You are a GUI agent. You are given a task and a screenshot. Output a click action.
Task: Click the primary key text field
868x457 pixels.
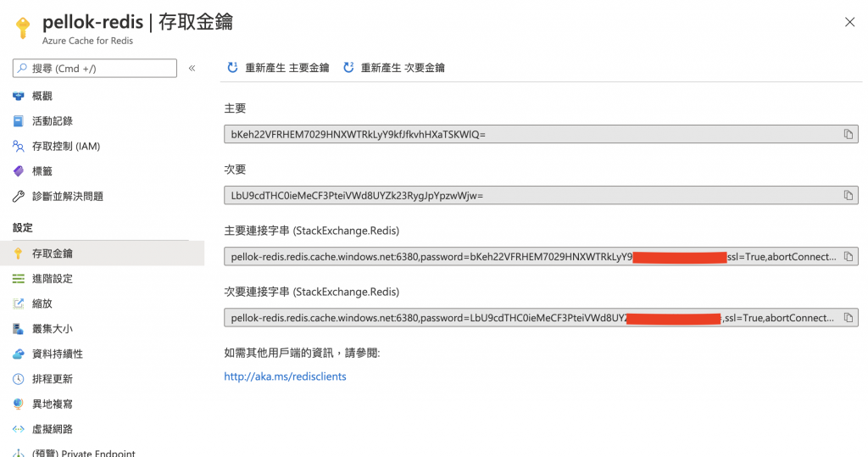click(541, 134)
